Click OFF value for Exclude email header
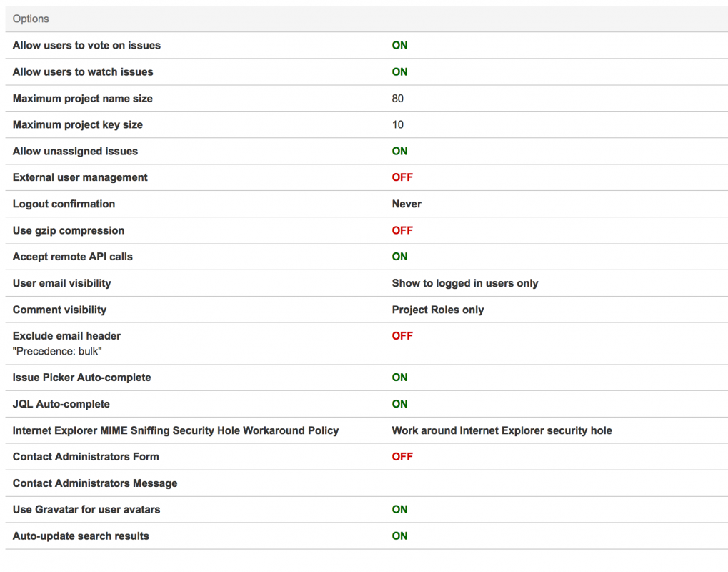 [402, 336]
